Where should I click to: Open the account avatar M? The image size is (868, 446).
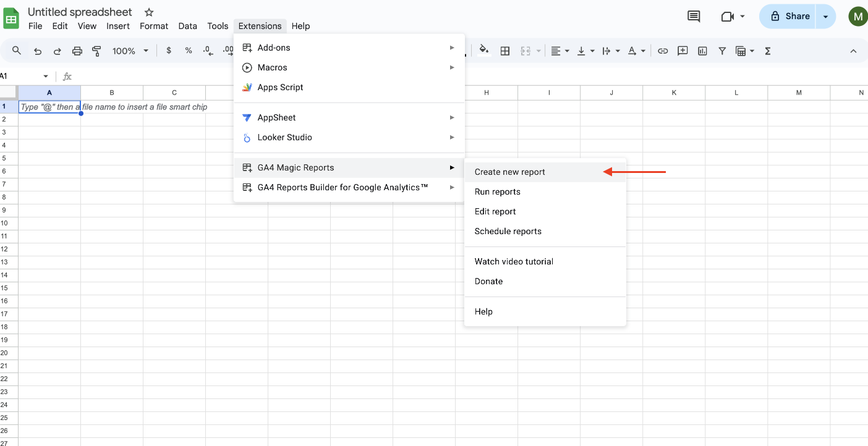857,17
